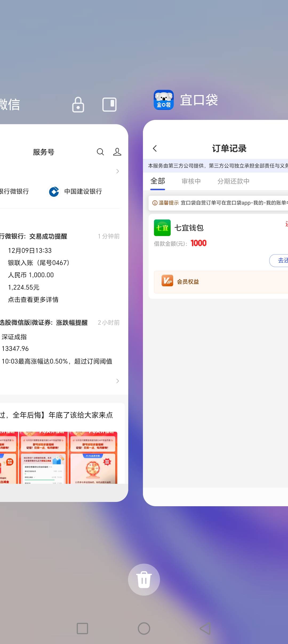This screenshot has width=288, height=644.
Task: Tap 点击查看更多详情 link
Action: pyautogui.click(x=33, y=300)
